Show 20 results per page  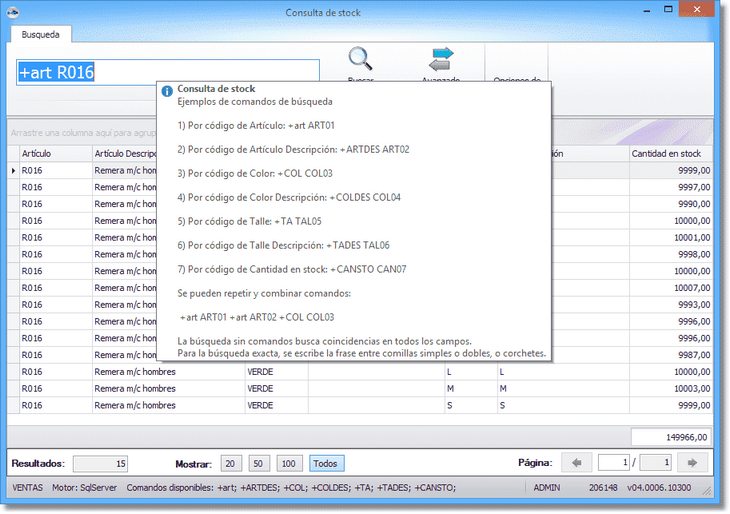point(232,464)
